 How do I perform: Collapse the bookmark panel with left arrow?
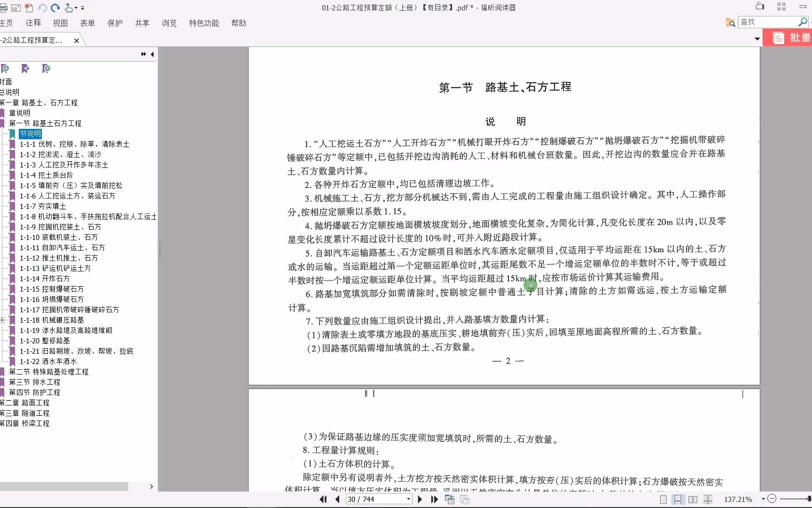click(x=152, y=54)
